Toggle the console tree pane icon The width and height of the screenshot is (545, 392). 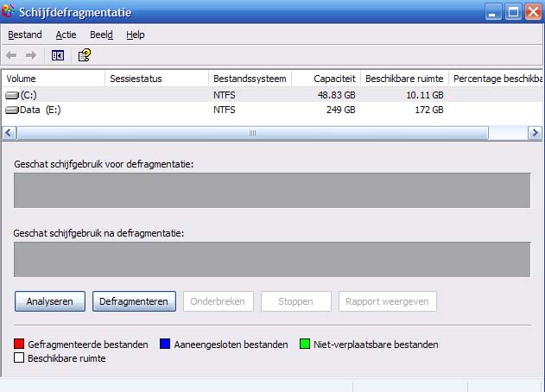point(58,55)
